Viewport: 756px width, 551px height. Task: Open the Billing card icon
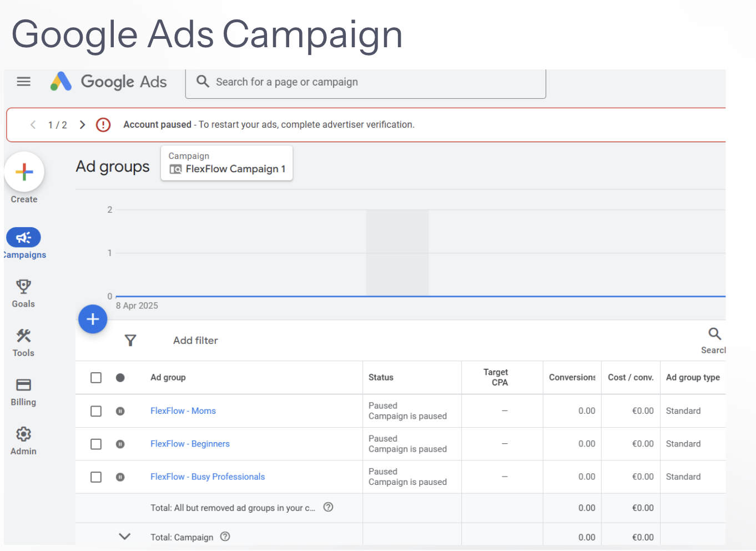point(23,385)
